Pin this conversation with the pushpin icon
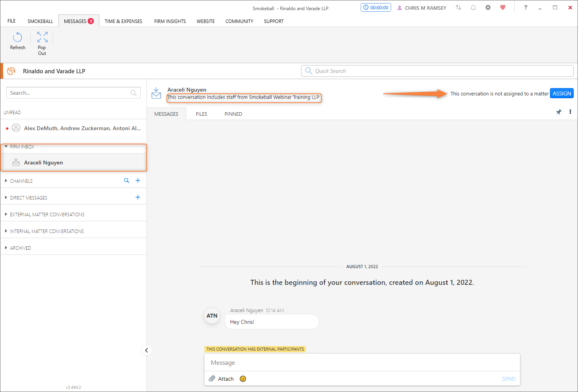This screenshot has height=392, width=578. click(x=559, y=112)
